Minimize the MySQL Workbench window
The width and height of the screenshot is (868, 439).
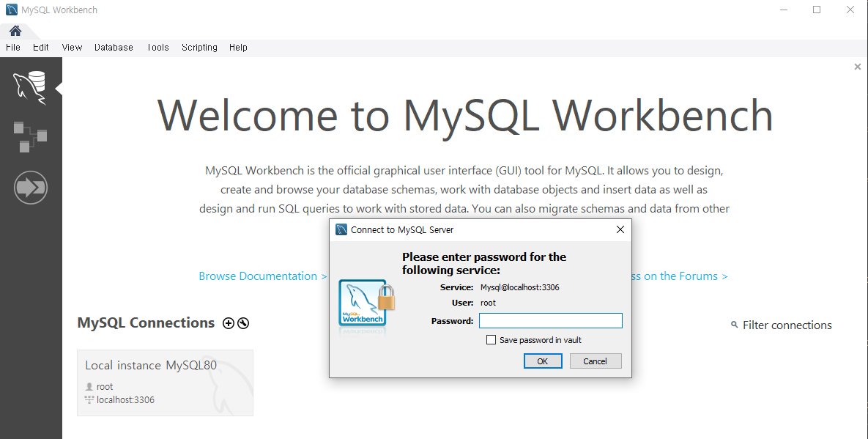pos(783,10)
